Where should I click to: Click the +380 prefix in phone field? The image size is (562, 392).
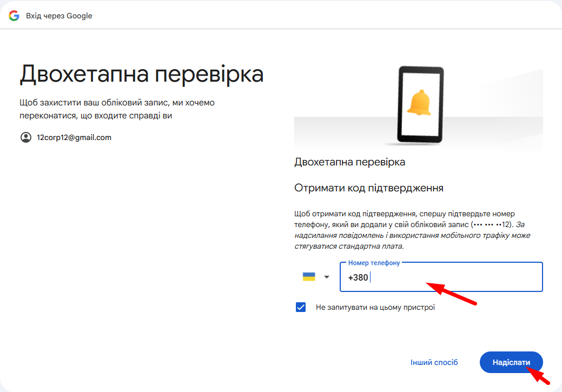click(358, 277)
